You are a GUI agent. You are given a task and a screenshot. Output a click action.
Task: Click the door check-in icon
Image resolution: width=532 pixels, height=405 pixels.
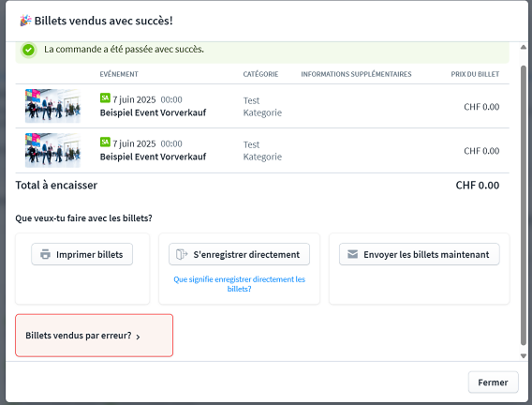[182, 254]
